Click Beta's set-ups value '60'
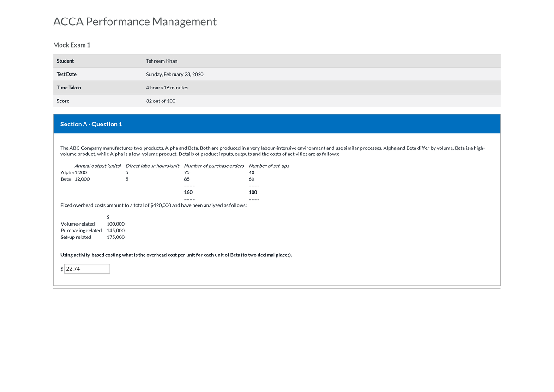 coord(251,179)
